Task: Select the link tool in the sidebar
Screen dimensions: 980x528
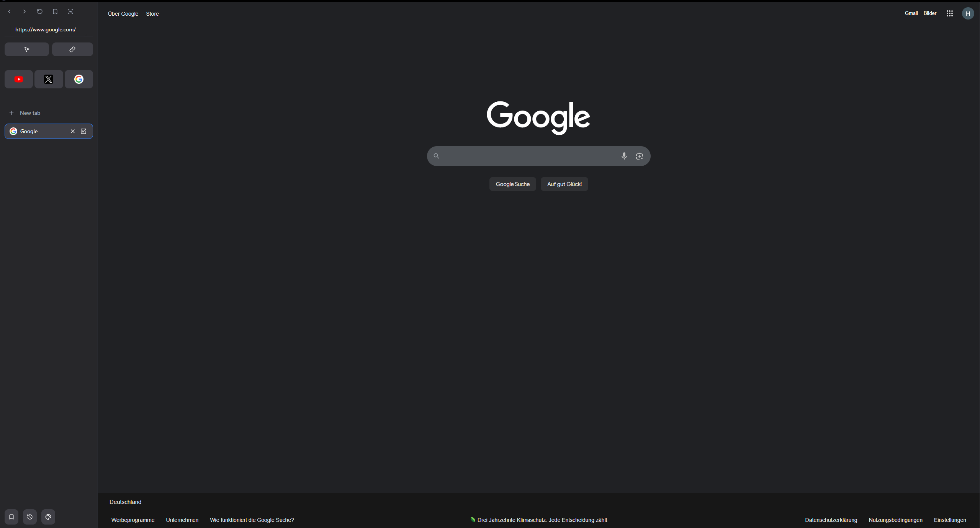Action: (72, 49)
